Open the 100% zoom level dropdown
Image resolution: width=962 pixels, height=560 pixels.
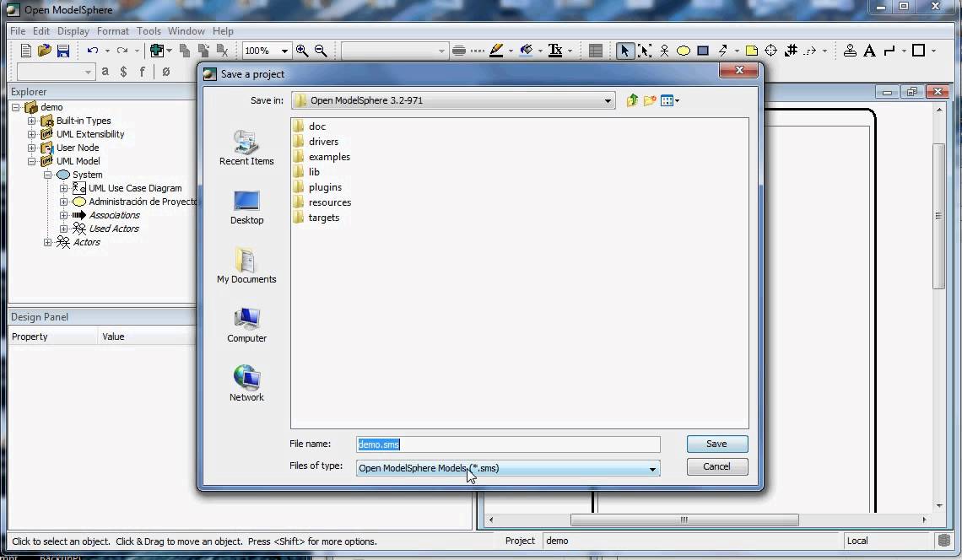[x=284, y=51]
